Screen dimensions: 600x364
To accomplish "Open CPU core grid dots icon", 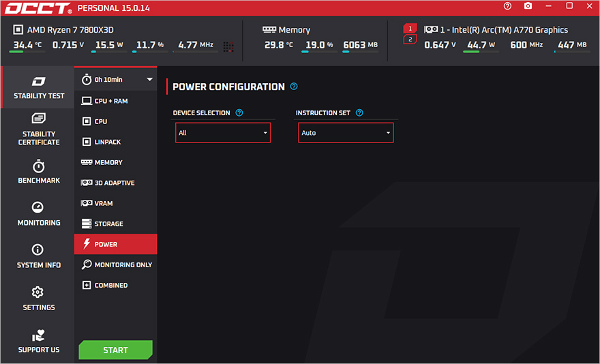I will pyautogui.click(x=228, y=46).
